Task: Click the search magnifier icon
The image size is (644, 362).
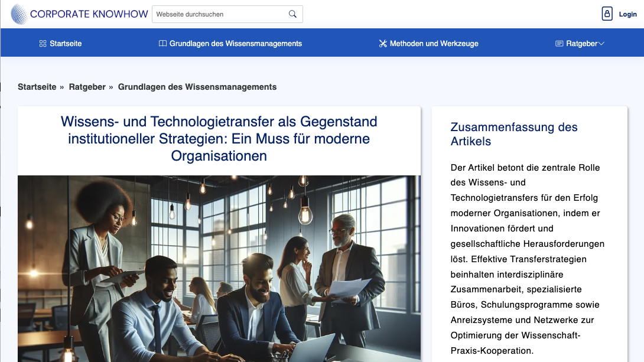Action: 292,14
